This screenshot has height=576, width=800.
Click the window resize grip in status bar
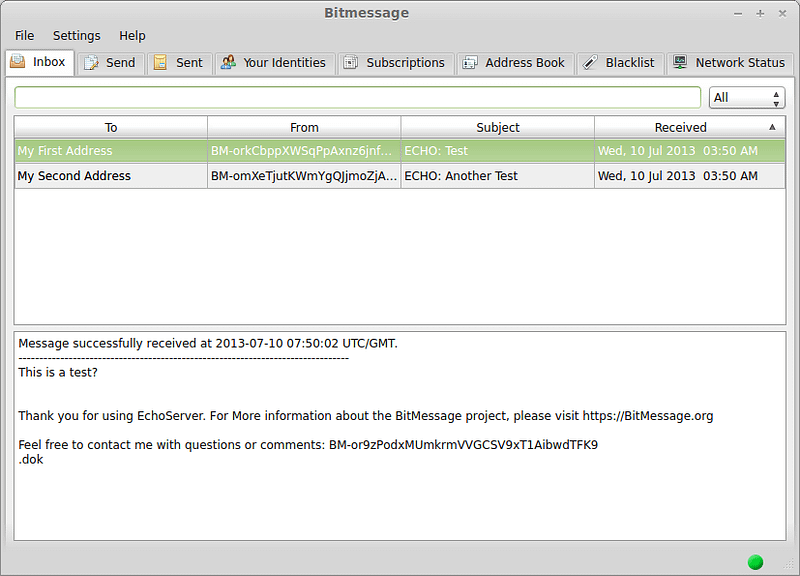tap(789, 563)
